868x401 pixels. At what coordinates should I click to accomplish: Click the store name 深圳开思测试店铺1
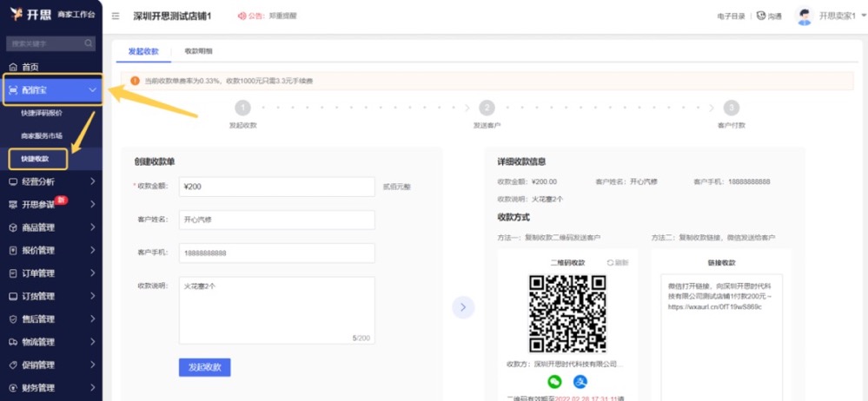click(x=173, y=16)
